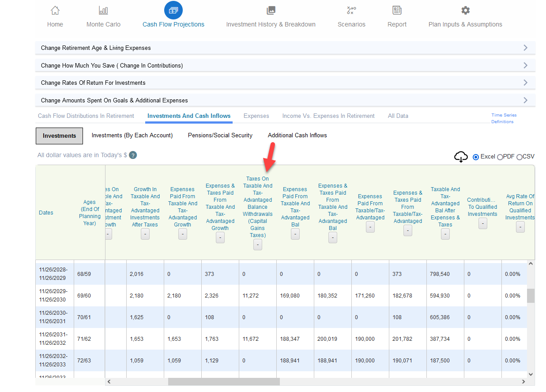Image resolution: width=546 pixels, height=392 pixels.
Task: Click the date range 11/26/2031-11/26/2032 cell
Action: 55,339
